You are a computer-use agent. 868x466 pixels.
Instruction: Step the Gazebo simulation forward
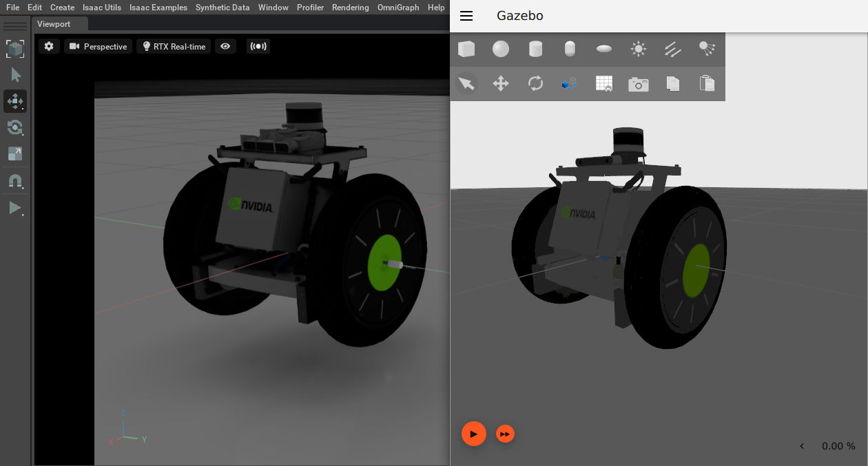[506, 434]
